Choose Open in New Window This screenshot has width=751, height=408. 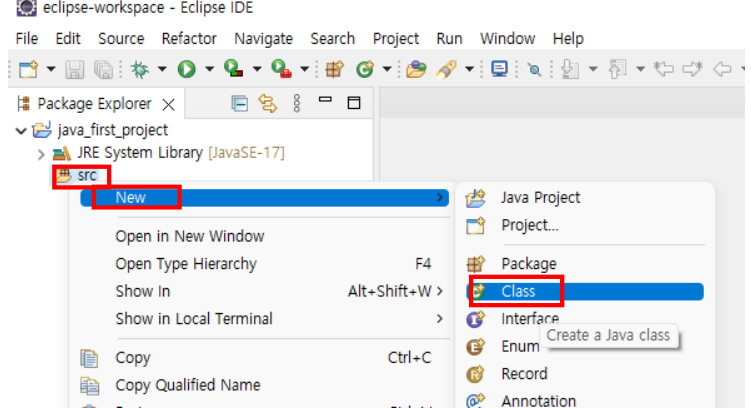[190, 236]
